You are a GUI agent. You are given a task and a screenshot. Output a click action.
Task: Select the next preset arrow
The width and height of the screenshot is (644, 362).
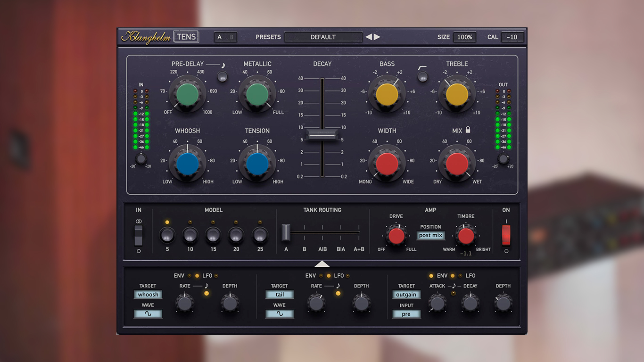(377, 37)
